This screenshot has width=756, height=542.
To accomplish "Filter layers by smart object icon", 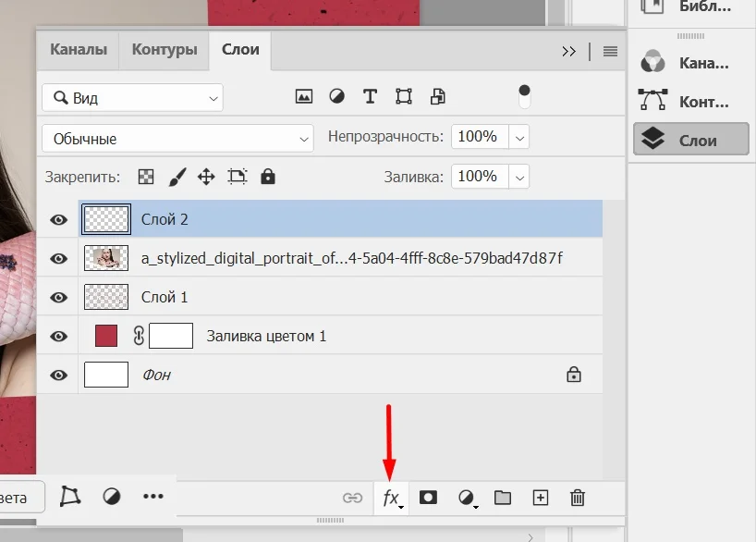I will click(x=437, y=96).
